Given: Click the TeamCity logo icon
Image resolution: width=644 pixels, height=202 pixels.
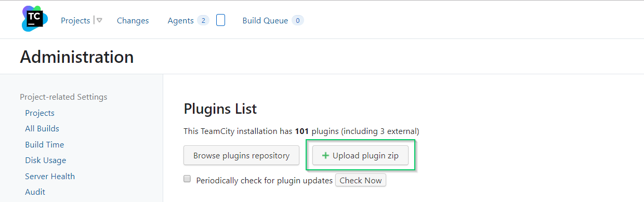Looking at the screenshot, I should [34, 19].
